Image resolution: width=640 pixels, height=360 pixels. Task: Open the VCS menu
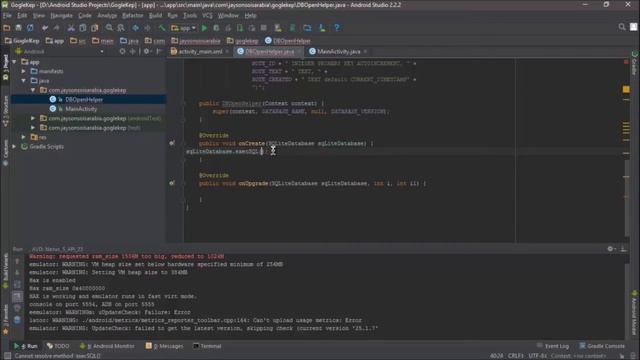207,16
